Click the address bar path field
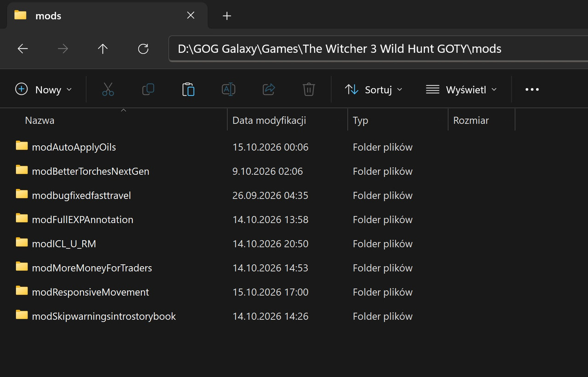The height and width of the screenshot is (377, 588). click(x=378, y=49)
